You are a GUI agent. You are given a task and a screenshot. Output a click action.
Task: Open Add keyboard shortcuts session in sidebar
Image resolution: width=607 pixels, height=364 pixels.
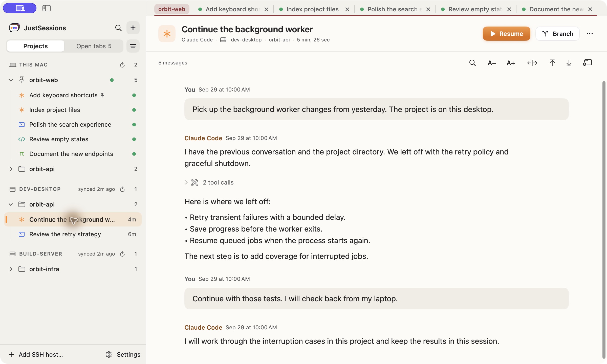point(73,95)
